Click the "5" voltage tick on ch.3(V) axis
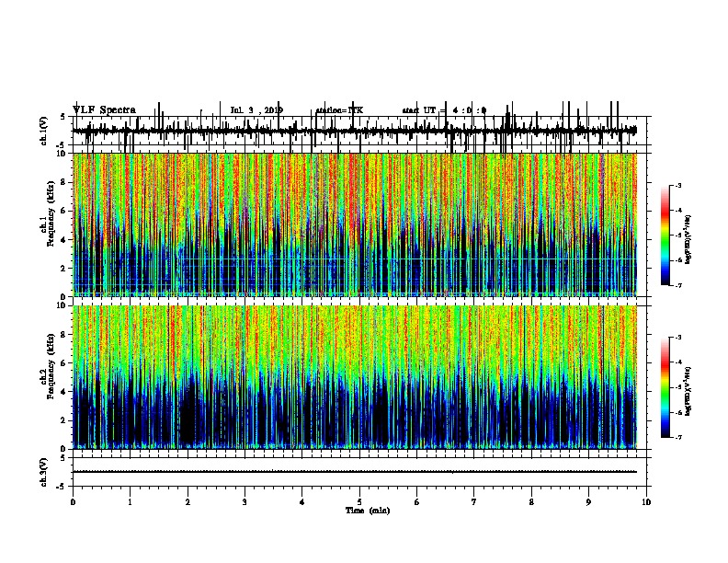The width and height of the screenshot is (728, 563). (x=63, y=458)
